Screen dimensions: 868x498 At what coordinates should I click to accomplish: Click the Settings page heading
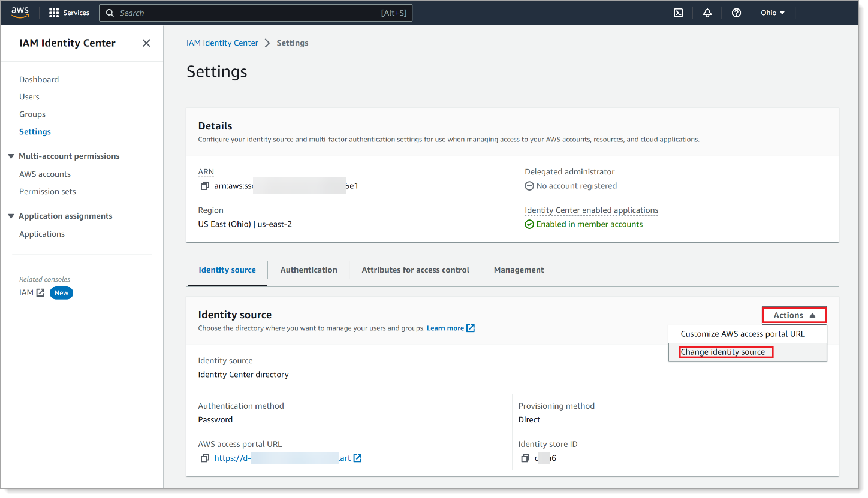[217, 71]
